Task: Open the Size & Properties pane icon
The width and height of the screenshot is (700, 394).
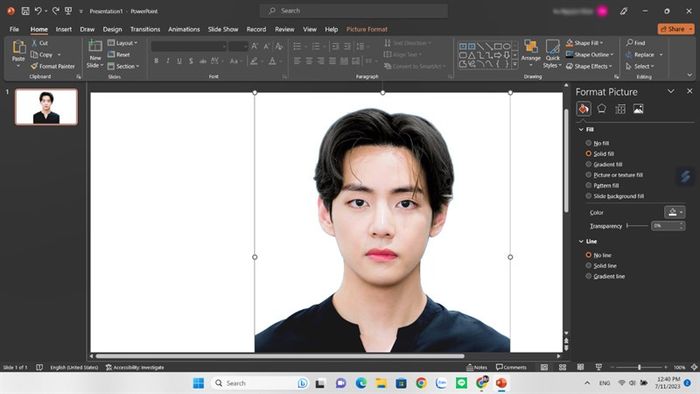Action: 620,108
